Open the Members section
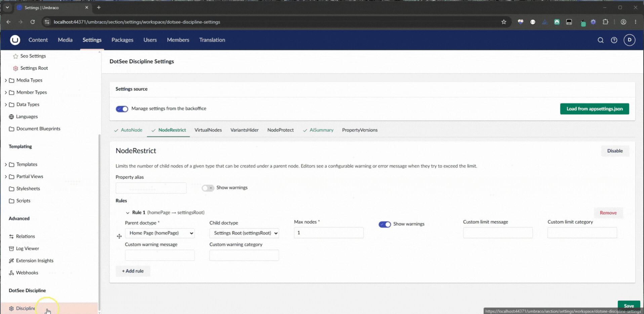 (178, 40)
